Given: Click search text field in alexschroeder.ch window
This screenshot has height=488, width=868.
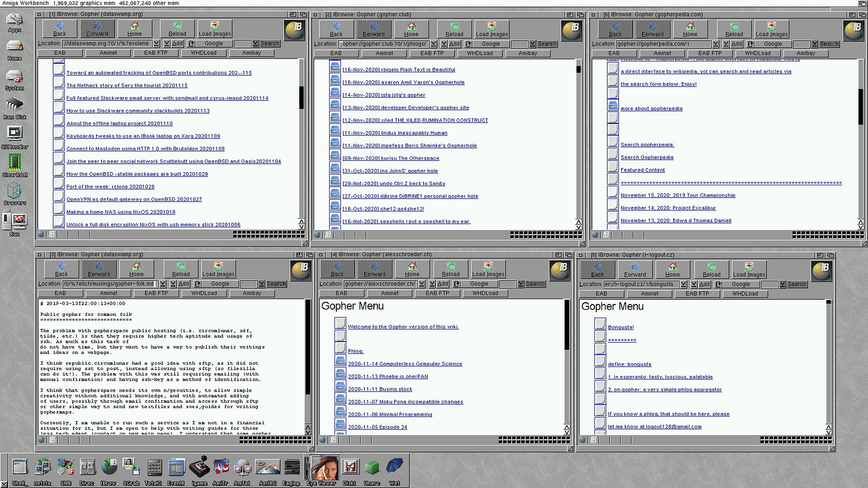Looking at the screenshot, I should 509,284.
